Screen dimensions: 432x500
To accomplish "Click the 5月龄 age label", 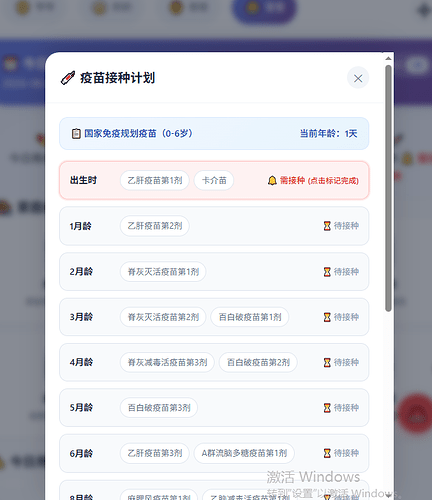I will (81, 408).
